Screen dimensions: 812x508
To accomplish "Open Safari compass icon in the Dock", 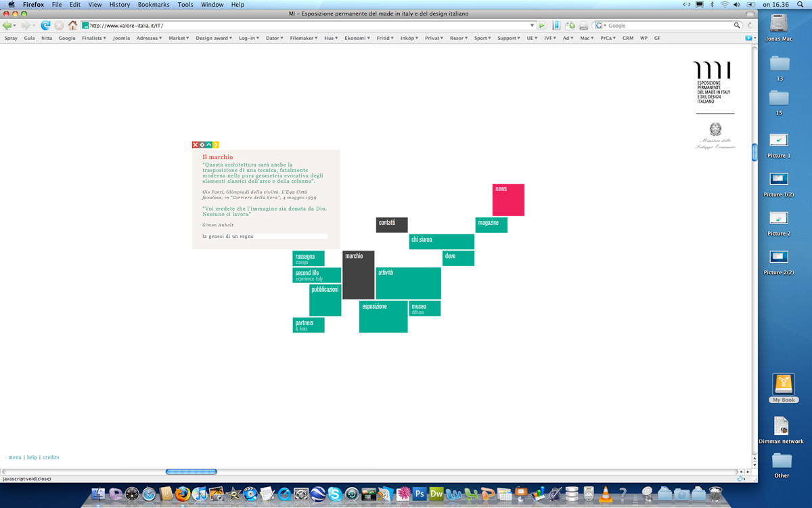I will point(148,494).
